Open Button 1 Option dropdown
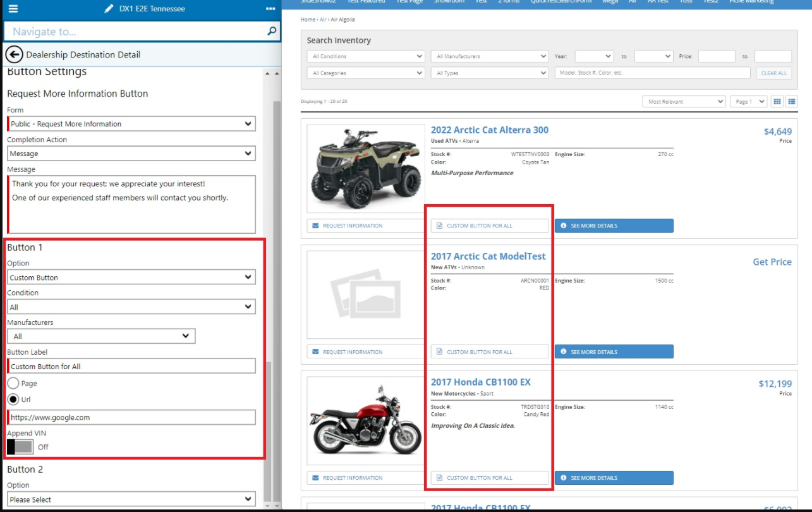This screenshot has height=512, width=812. tap(131, 277)
